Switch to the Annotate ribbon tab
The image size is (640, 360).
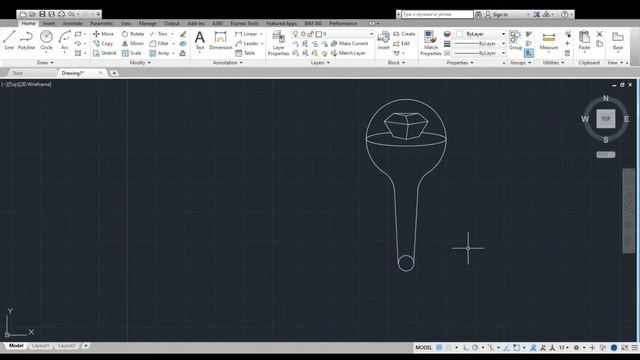click(72, 23)
